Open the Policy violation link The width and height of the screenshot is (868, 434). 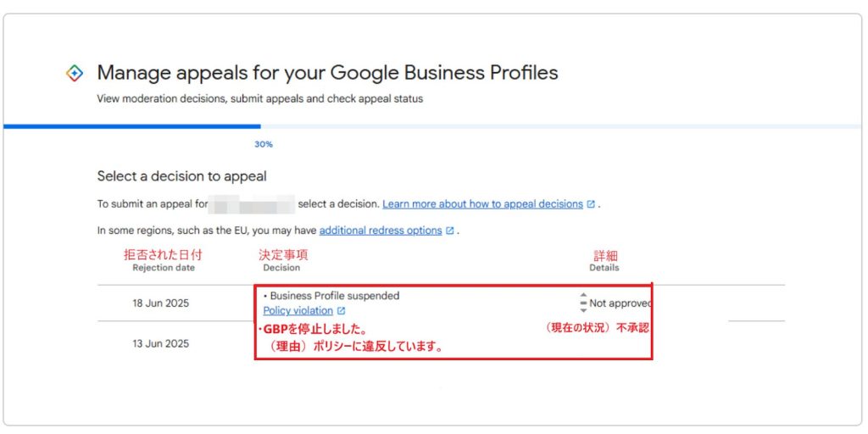coord(298,310)
